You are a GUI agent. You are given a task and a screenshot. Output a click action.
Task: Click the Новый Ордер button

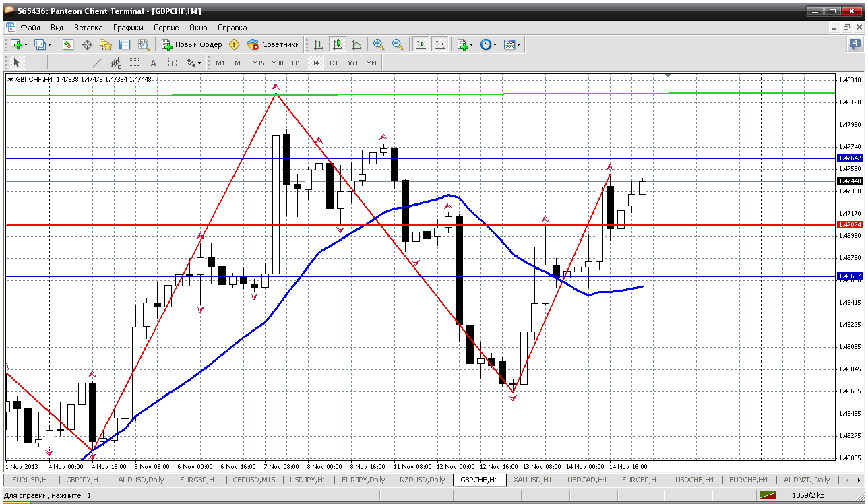[x=192, y=44]
